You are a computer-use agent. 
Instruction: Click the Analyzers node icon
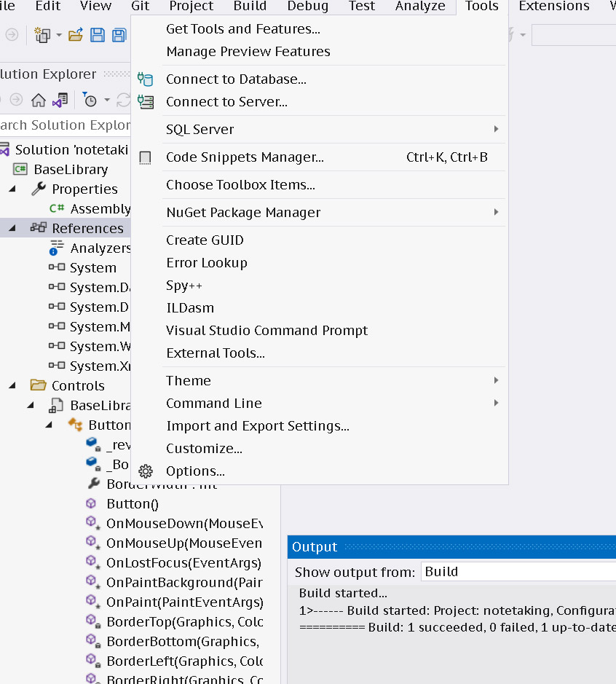point(56,248)
